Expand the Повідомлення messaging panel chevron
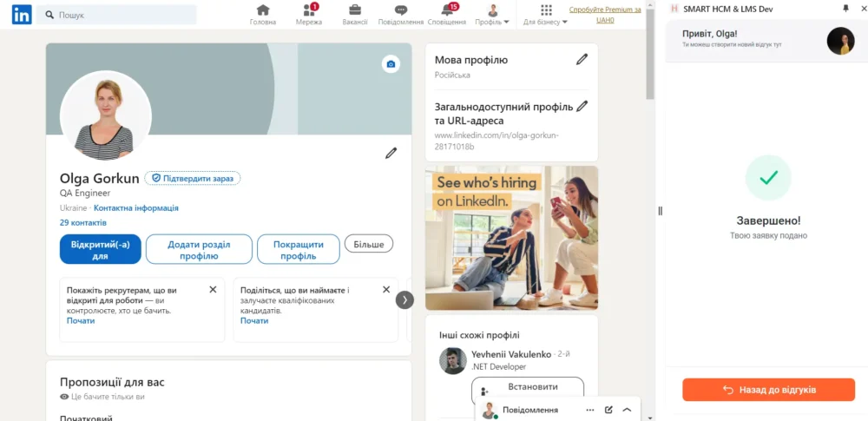Image resolution: width=868 pixels, height=421 pixels. coord(627,410)
